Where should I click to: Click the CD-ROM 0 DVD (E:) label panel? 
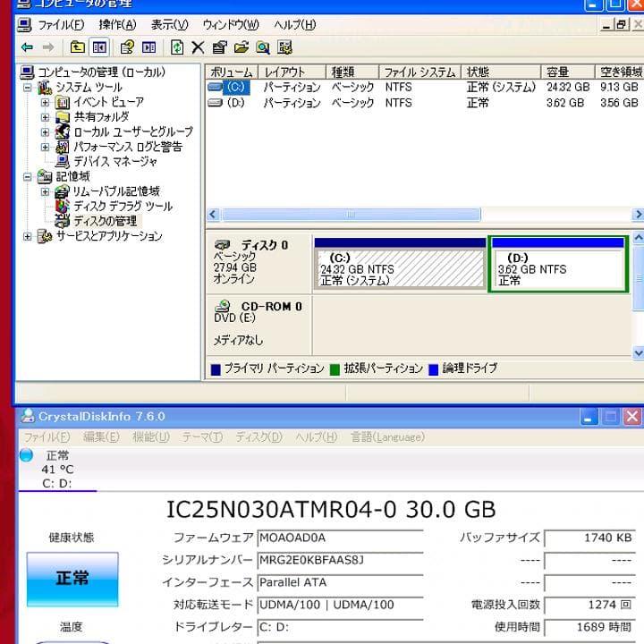click(x=258, y=325)
